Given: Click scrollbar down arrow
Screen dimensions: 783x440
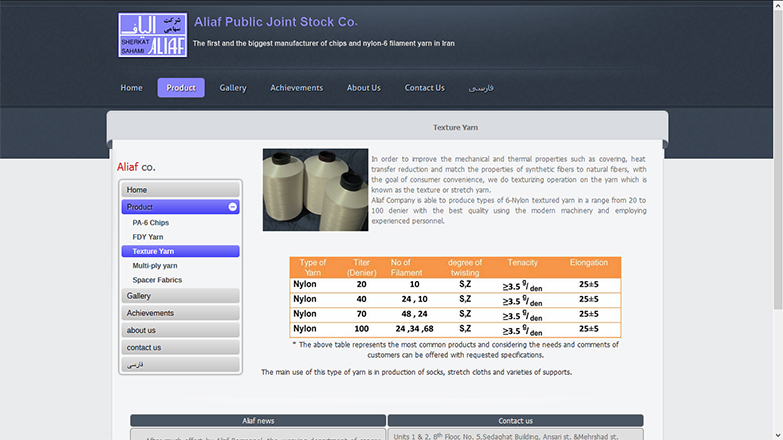Looking at the screenshot, I should (x=778, y=436).
